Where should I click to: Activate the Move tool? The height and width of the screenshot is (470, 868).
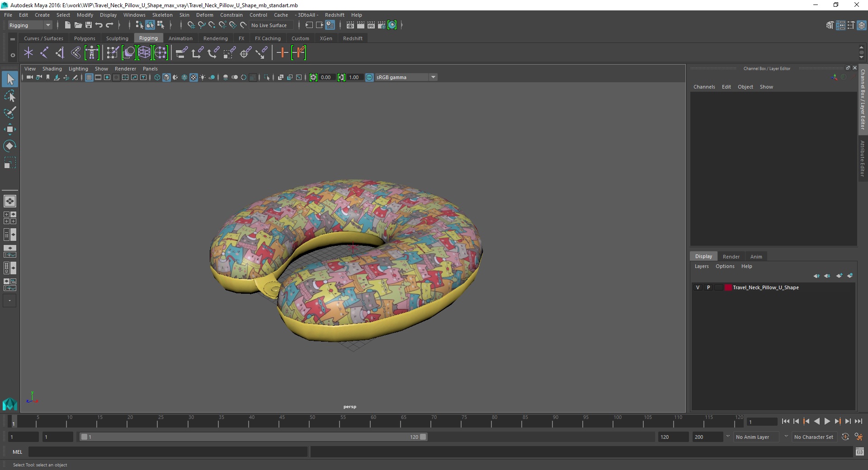pyautogui.click(x=10, y=129)
